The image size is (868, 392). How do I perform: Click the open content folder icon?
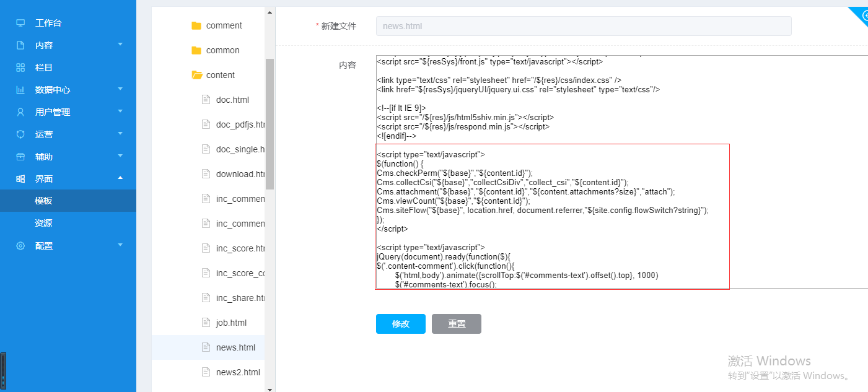[197, 75]
